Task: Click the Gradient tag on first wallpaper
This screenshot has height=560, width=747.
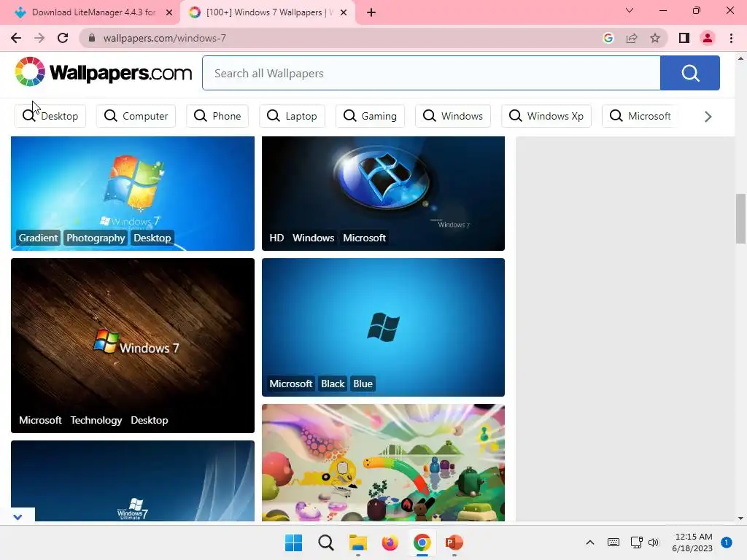Action: [38, 238]
